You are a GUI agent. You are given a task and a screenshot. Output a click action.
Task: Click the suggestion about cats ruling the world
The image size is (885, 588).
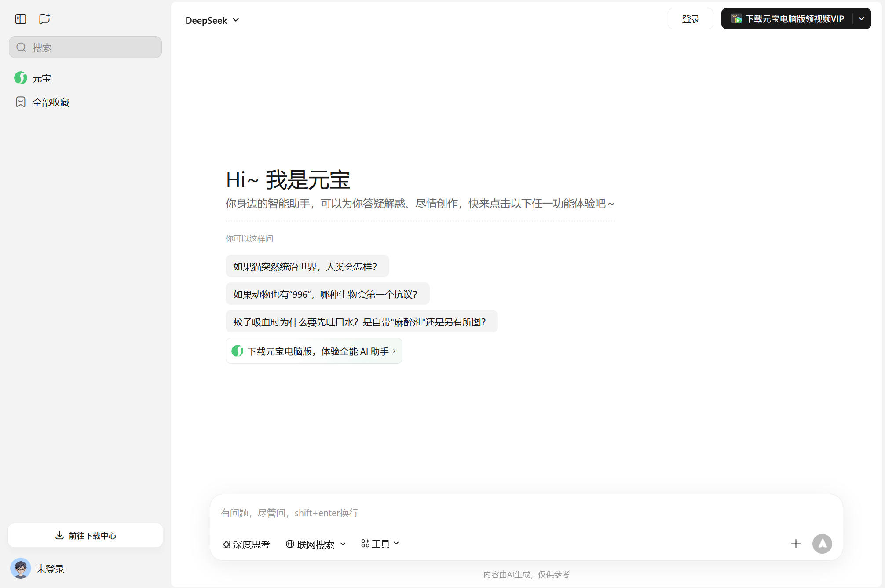[x=307, y=266]
